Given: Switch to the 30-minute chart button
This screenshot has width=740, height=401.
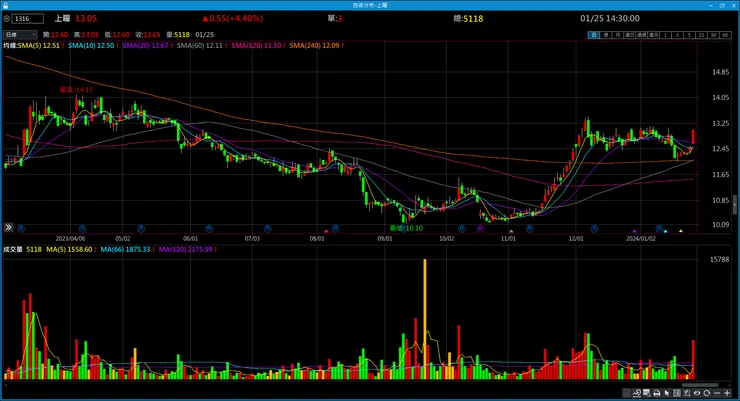Looking at the screenshot, I should pyautogui.click(x=714, y=35).
